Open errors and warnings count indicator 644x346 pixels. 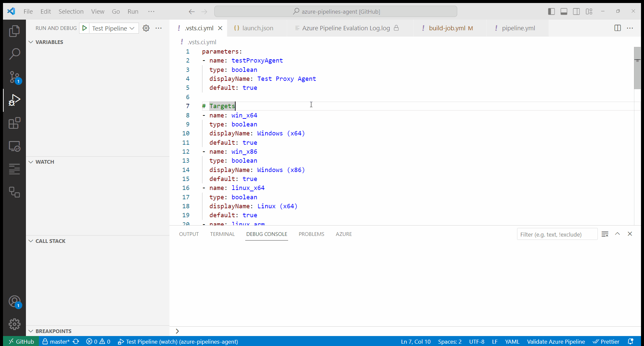point(98,342)
